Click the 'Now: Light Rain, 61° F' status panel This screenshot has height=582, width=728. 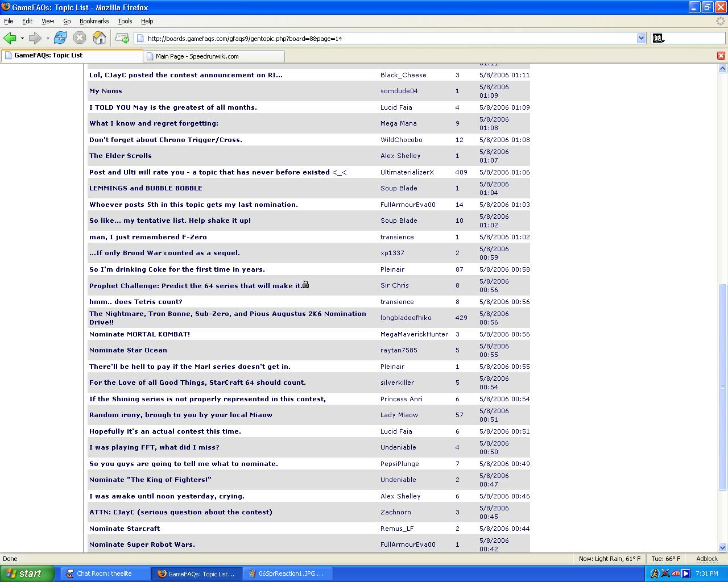[x=609, y=559]
